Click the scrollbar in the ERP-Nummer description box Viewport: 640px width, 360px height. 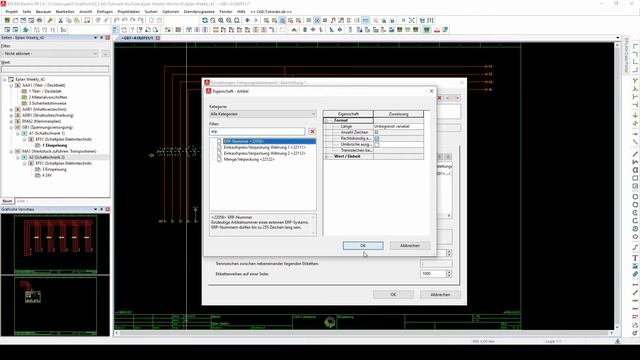coord(313,225)
